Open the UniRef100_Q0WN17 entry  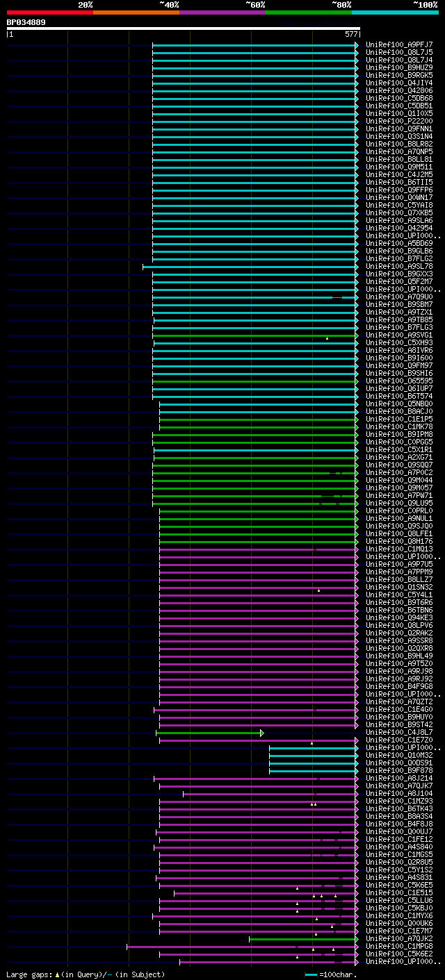[399, 197]
